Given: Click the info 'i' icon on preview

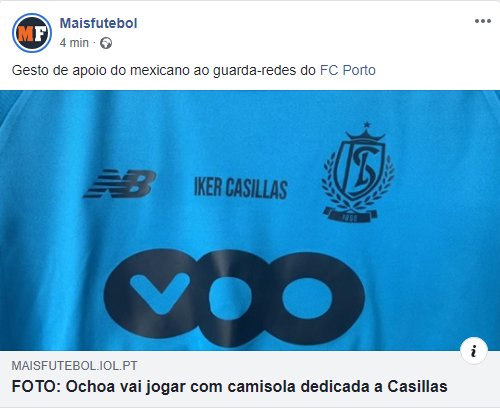Looking at the screenshot, I should [x=474, y=351].
